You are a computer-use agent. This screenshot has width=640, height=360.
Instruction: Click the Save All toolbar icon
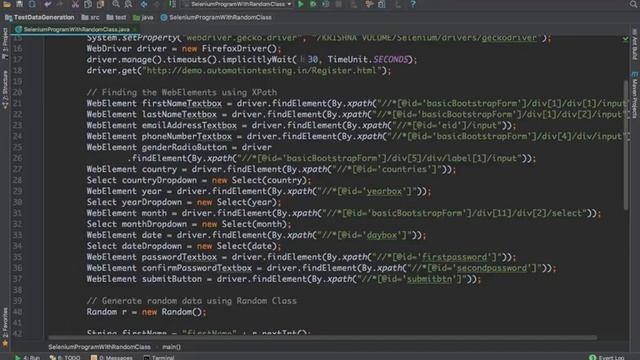tap(19, 4)
